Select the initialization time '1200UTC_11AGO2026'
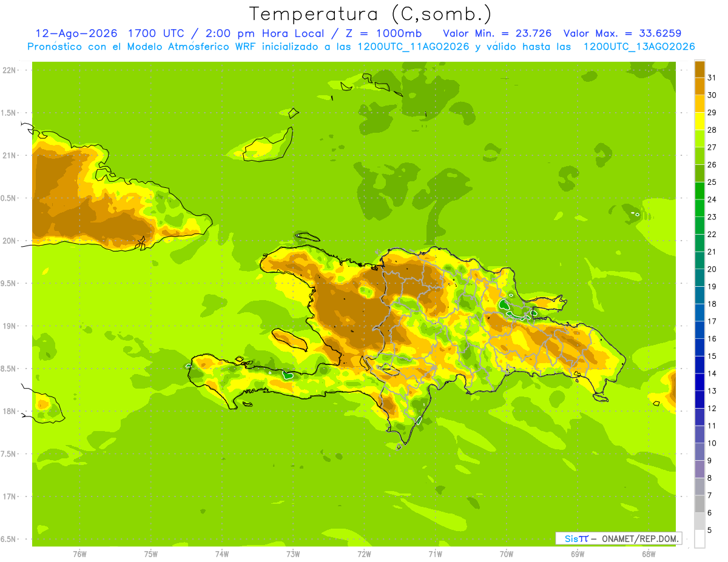 413,47
